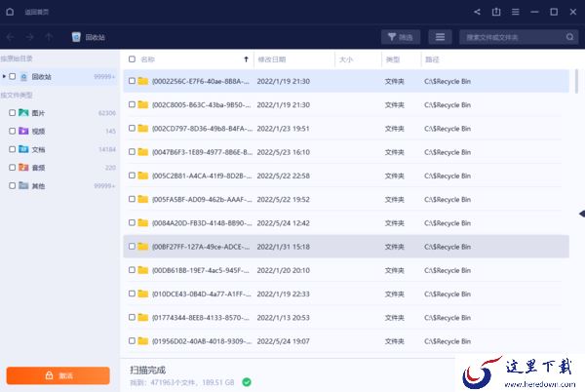Click date 2022/1/31 15:18 cell
The image size is (585, 392).
click(x=283, y=247)
